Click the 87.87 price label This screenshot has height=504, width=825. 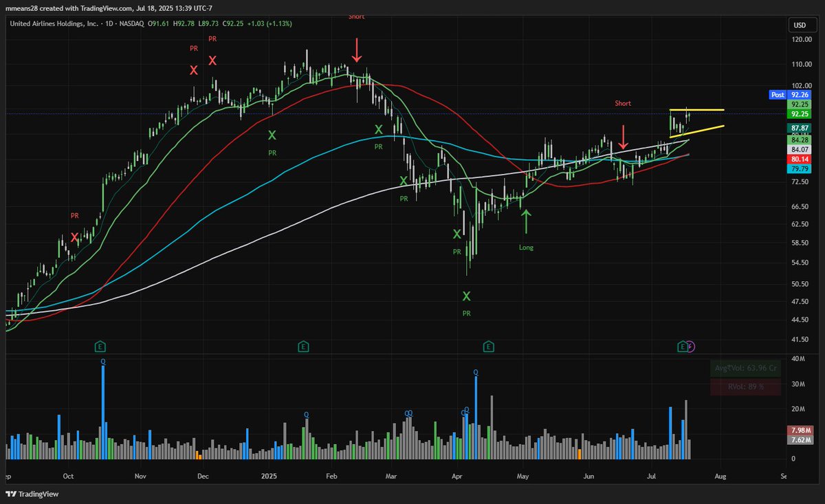coord(798,128)
